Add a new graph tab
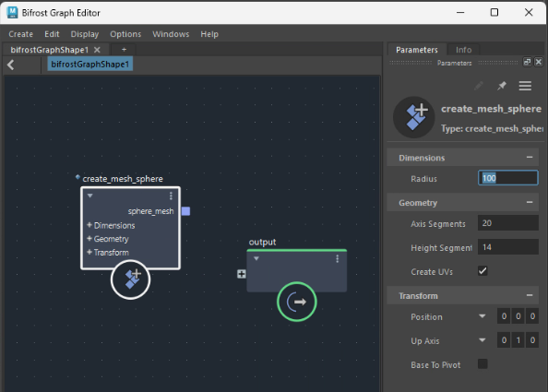548x392 pixels. (124, 50)
